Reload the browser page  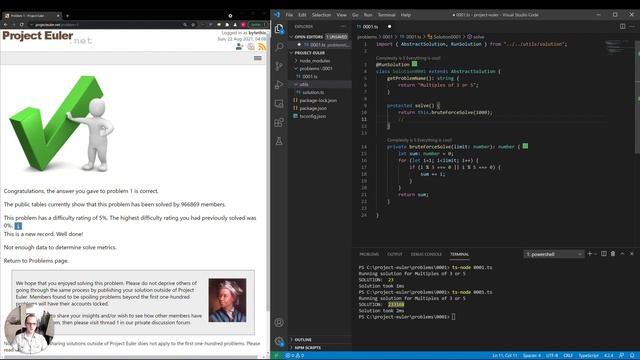22,24
